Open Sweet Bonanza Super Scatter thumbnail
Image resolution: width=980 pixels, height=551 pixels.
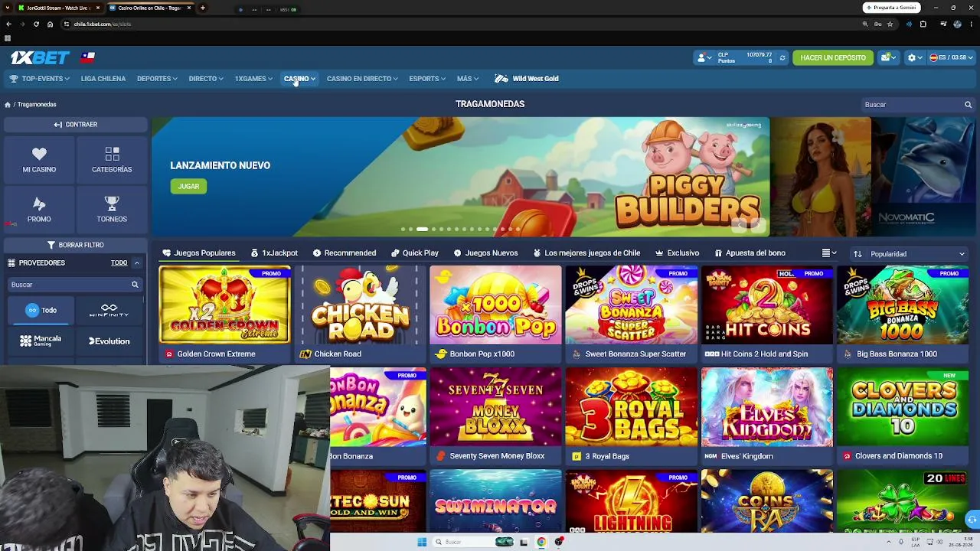(632, 305)
